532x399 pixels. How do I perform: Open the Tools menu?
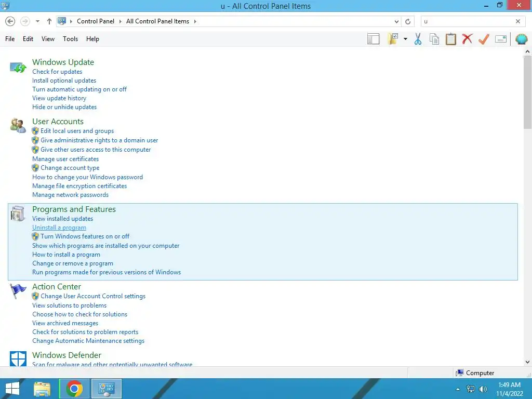[x=70, y=39]
